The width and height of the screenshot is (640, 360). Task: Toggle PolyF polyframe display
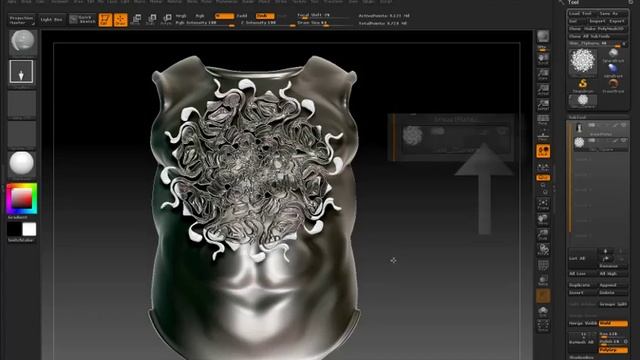[543, 265]
